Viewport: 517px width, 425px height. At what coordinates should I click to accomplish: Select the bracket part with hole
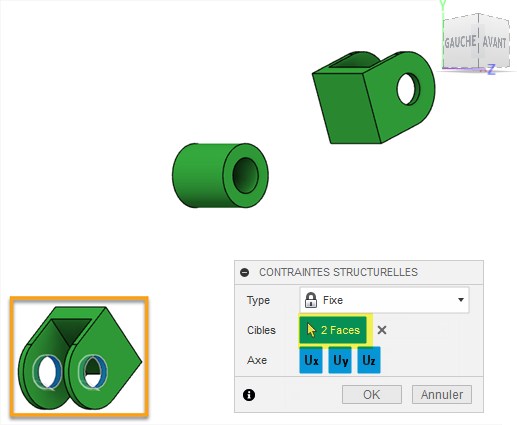click(374, 97)
